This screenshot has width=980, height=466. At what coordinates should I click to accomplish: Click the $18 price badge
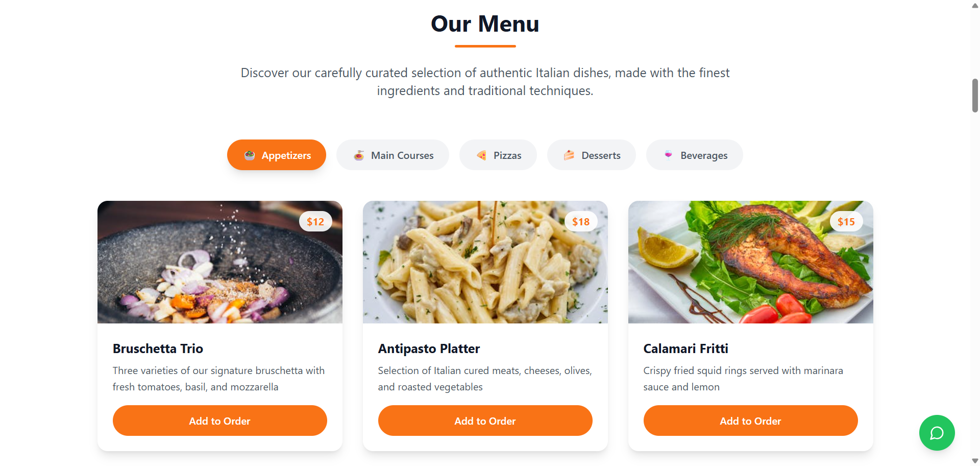click(x=581, y=221)
